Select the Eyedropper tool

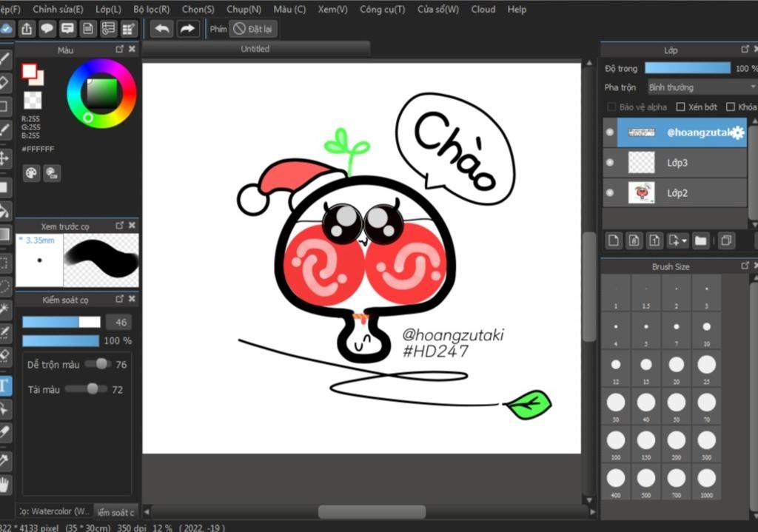5,460
